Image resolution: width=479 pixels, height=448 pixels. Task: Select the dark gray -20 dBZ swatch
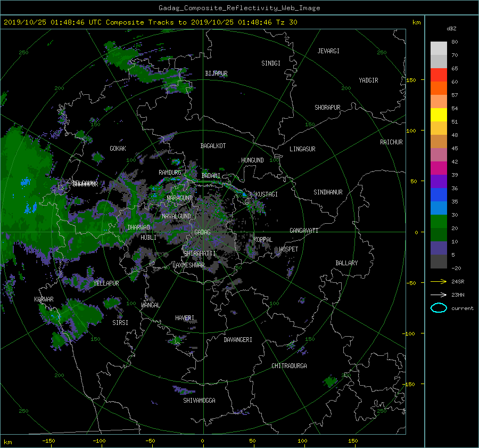point(439,262)
